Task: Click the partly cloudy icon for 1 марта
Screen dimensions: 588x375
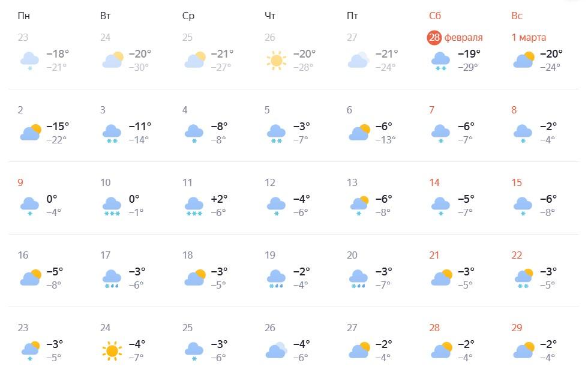Action: 523,60
